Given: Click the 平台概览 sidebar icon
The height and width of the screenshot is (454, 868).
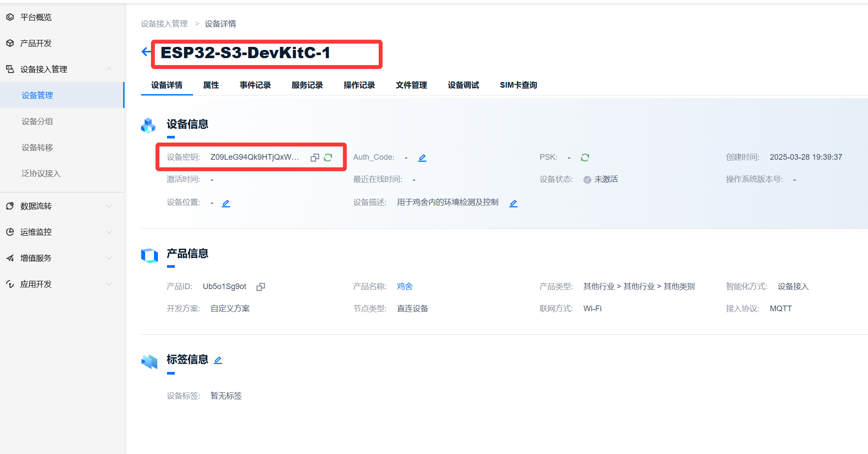Looking at the screenshot, I should pyautogui.click(x=10, y=17).
